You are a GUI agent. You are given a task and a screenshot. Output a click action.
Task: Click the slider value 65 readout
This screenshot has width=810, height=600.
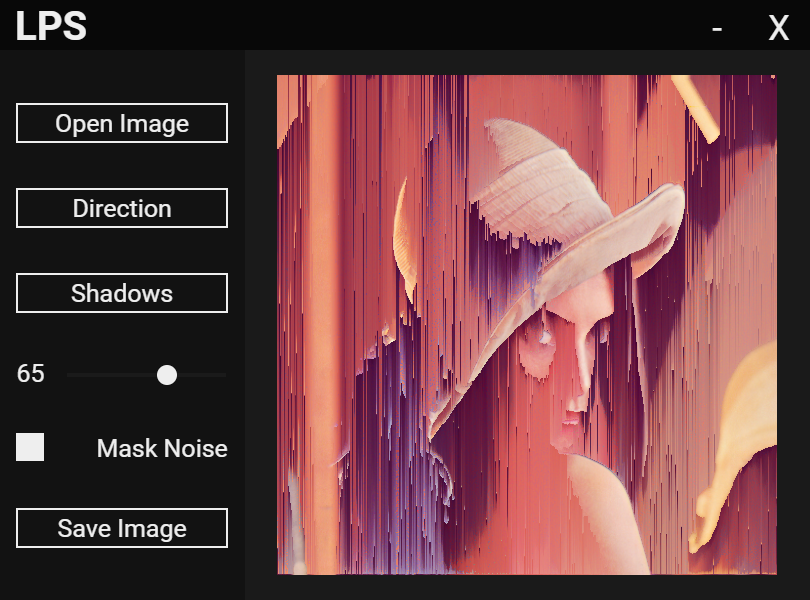[x=30, y=373]
